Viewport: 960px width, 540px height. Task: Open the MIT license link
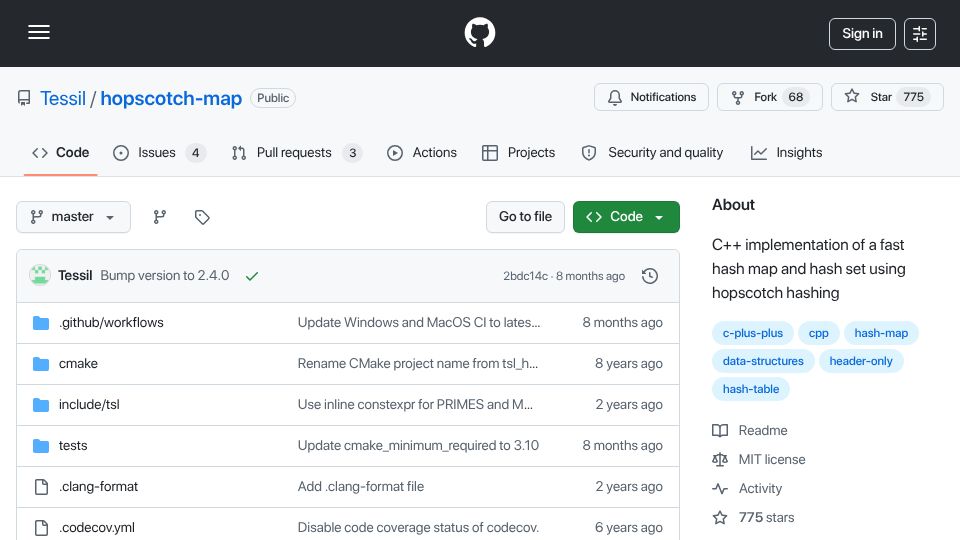759,459
